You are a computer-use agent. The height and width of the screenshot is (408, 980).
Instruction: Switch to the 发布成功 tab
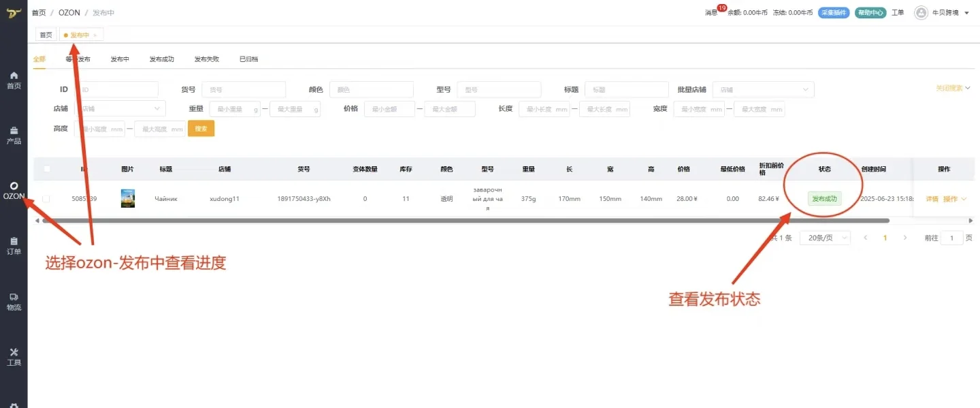click(x=163, y=59)
